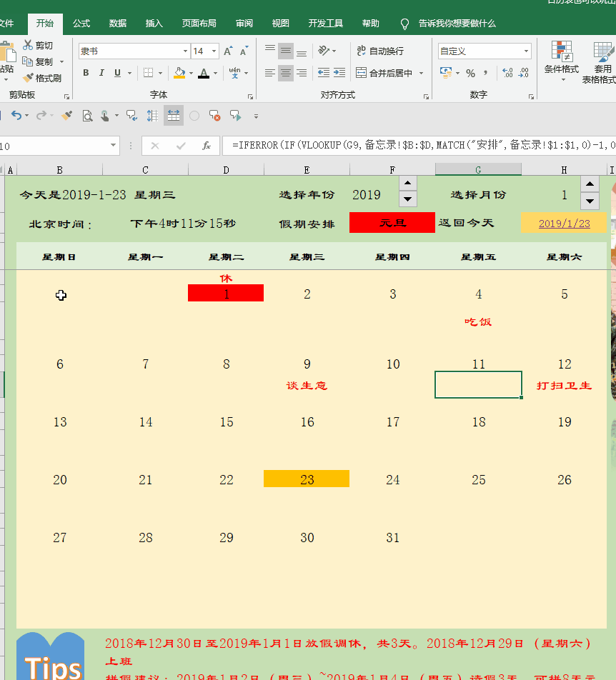Increase month with up spinner
This screenshot has height=680, width=616.
click(590, 184)
